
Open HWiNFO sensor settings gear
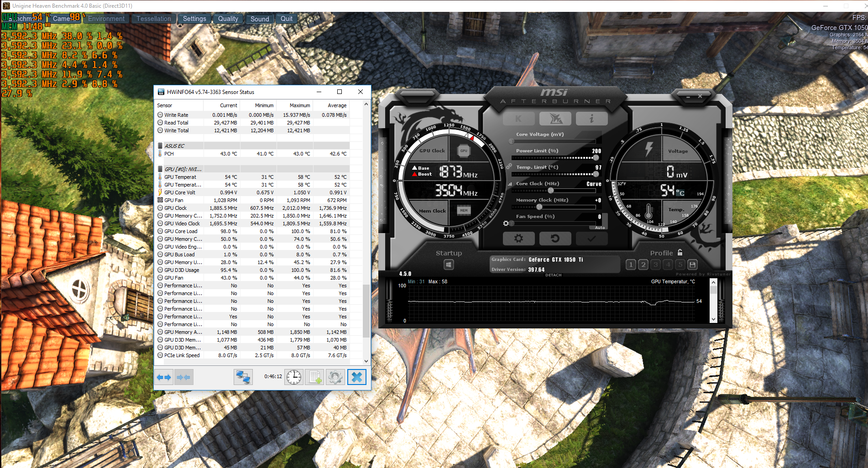[335, 377]
